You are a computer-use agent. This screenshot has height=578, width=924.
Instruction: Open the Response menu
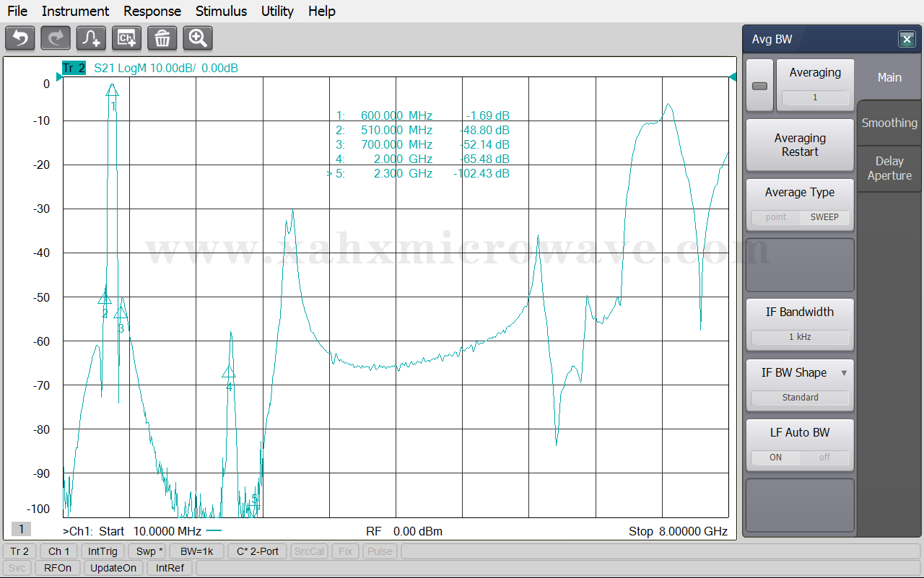(x=152, y=11)
